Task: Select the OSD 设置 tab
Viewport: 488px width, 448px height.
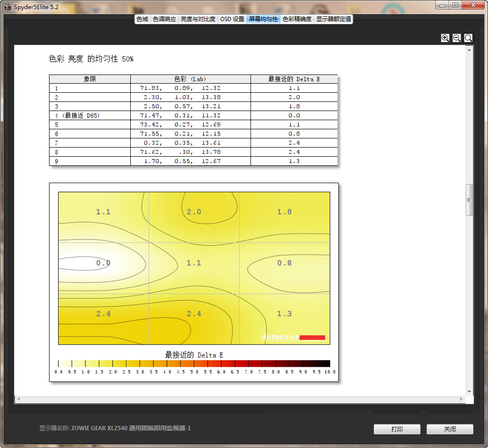Action: pyautogui.click(x=232, y=19)
